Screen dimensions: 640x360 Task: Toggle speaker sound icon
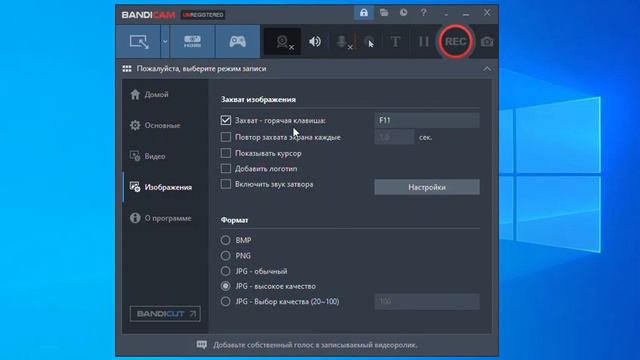(x=315, y=42)
